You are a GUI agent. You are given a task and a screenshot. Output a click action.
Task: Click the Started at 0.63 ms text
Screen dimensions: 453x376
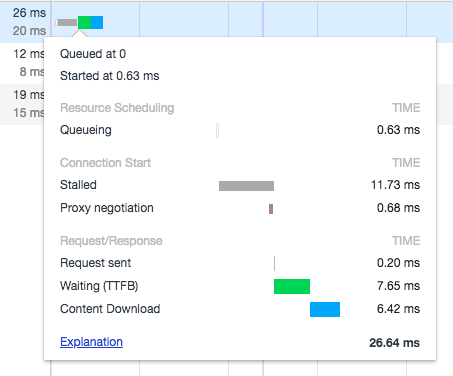tap(110, 76)
